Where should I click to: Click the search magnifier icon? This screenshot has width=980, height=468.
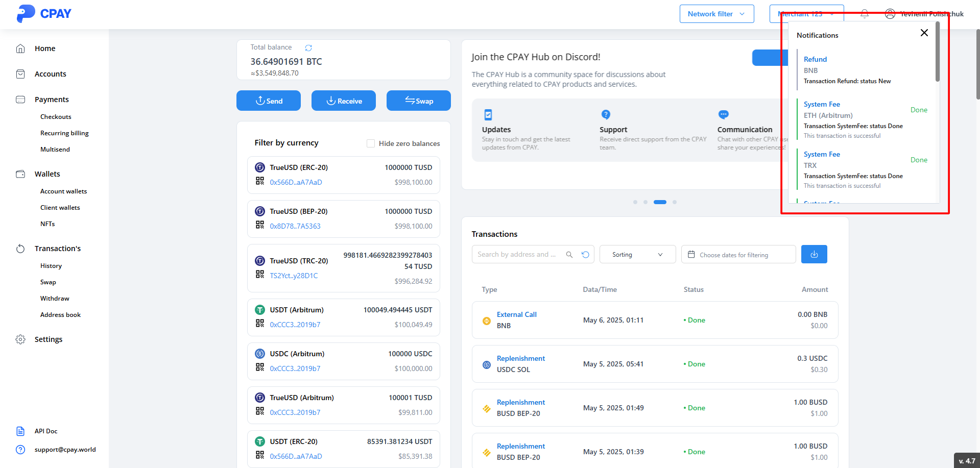click(569, 255)
